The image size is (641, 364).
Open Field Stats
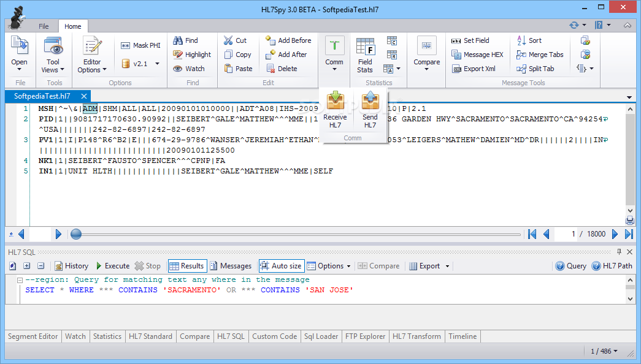[x=365, y=55]
